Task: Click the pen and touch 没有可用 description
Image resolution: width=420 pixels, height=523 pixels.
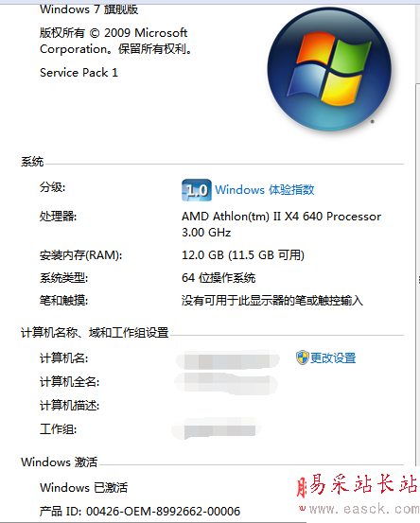Action: pyautogui.click(x=271, y=301)
